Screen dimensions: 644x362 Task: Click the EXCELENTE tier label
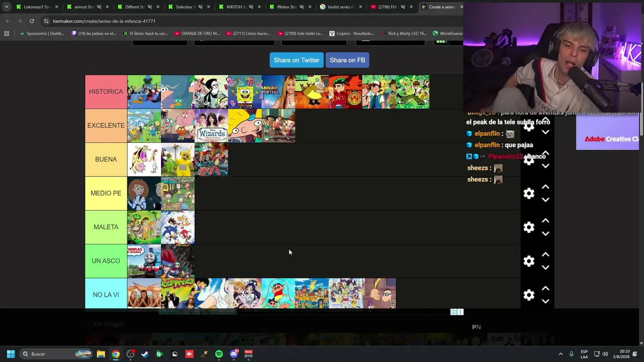106,126
